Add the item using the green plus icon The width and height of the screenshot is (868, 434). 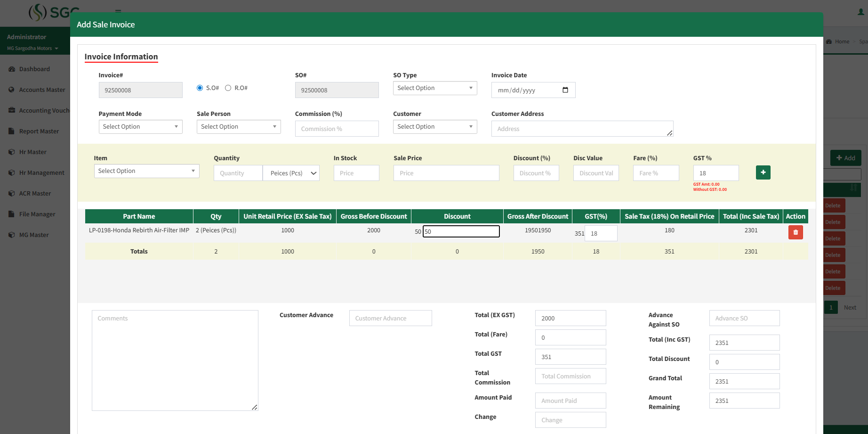pyautogui.click(x=763, y=172)
